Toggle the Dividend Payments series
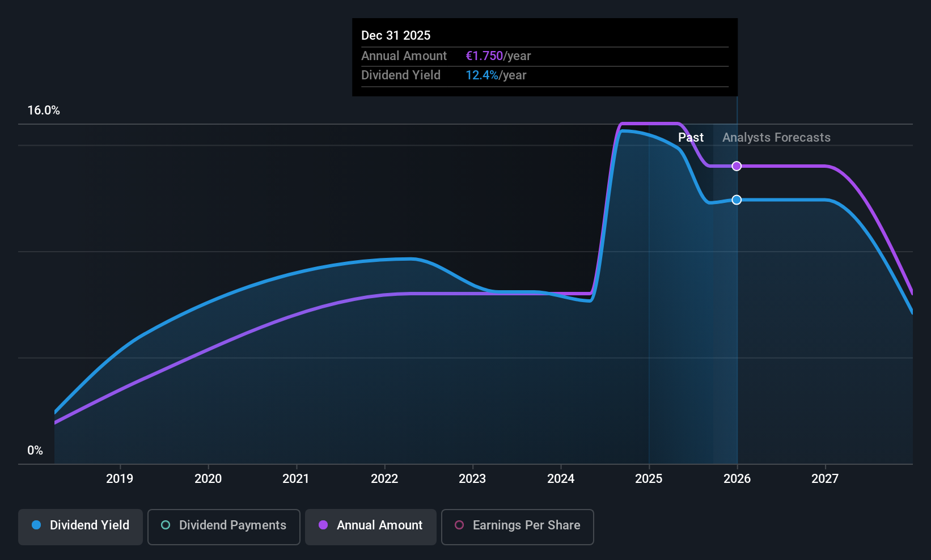This screenshot has height=560, width=931. pos(223,527)
